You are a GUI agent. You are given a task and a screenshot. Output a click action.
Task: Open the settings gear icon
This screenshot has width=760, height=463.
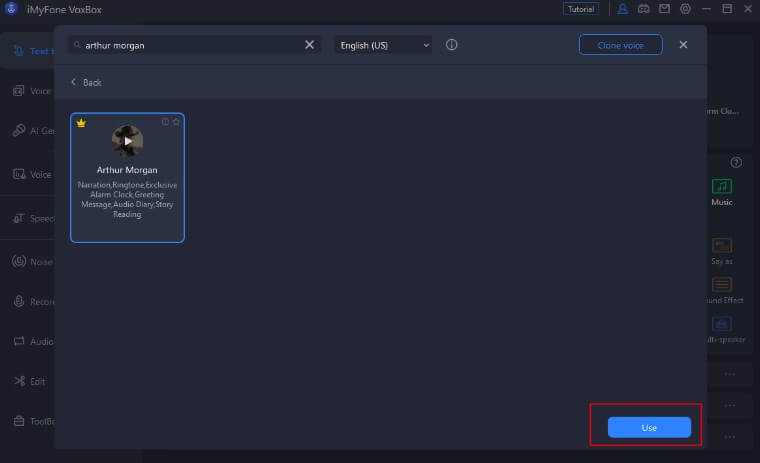[685, 9]
